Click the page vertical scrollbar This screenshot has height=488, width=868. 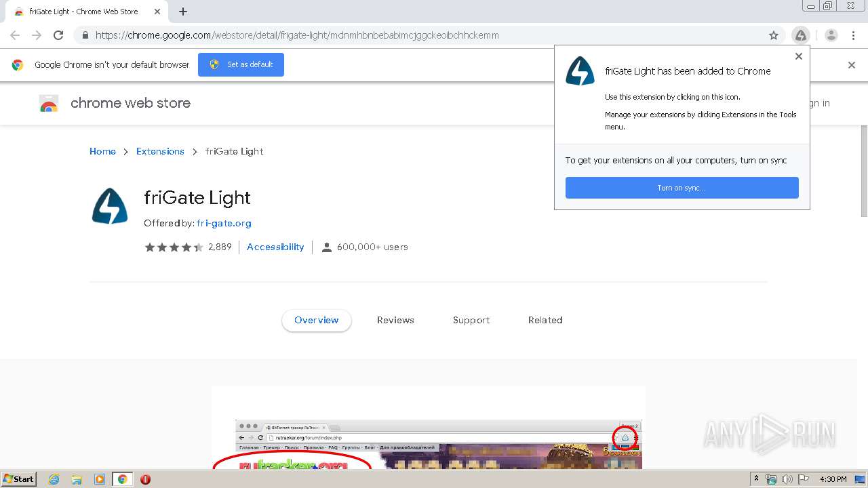pos(864,171)
